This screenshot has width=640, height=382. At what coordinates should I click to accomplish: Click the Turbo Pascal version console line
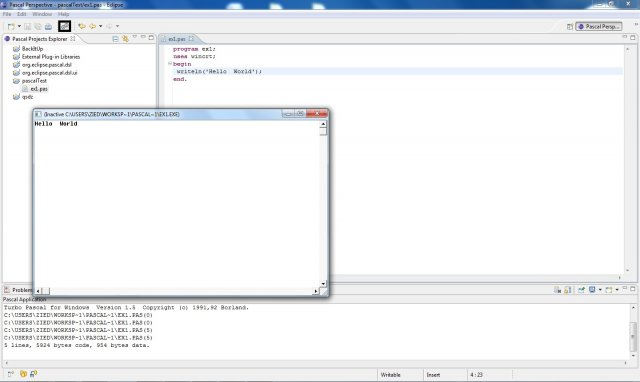coord(126,307)
